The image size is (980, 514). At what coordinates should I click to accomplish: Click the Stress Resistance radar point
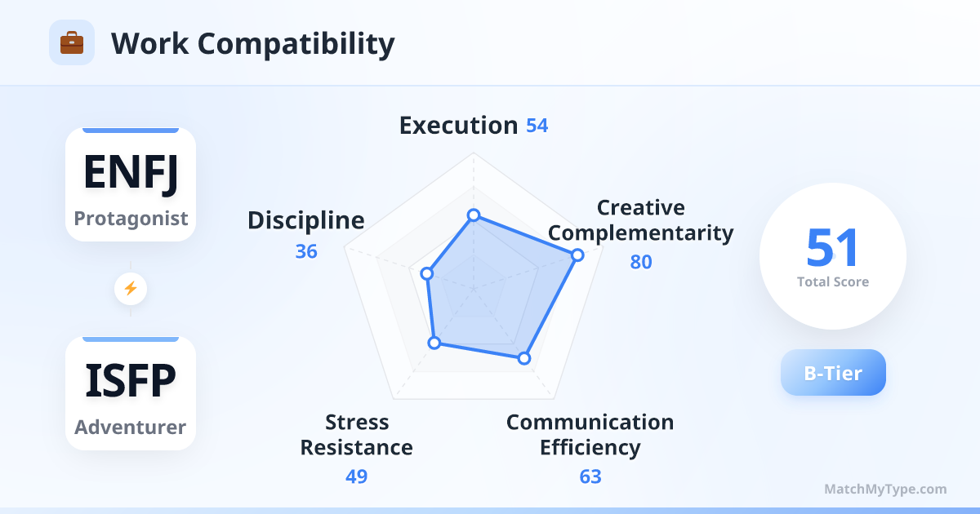(435, 343)
